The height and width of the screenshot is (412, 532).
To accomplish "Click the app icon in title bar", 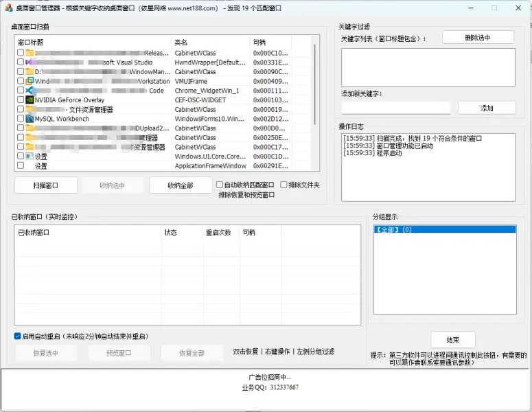I will click(8, 8).
